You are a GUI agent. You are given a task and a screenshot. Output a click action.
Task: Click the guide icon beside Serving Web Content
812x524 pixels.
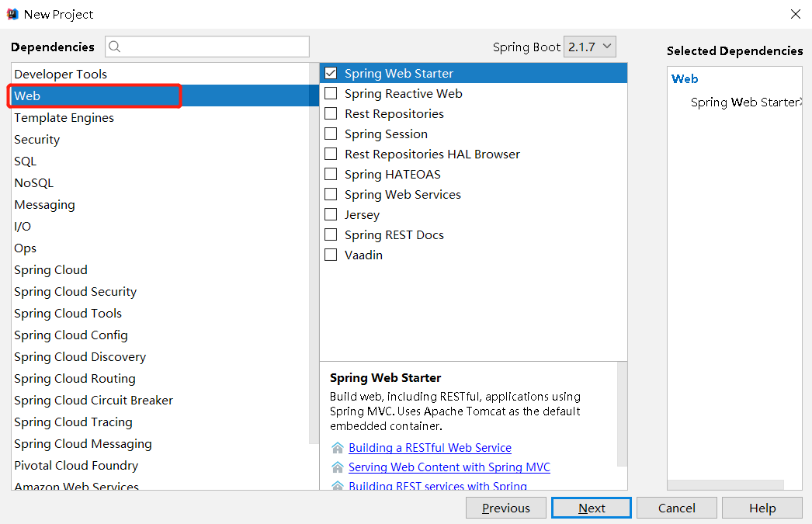pos(337,467)
